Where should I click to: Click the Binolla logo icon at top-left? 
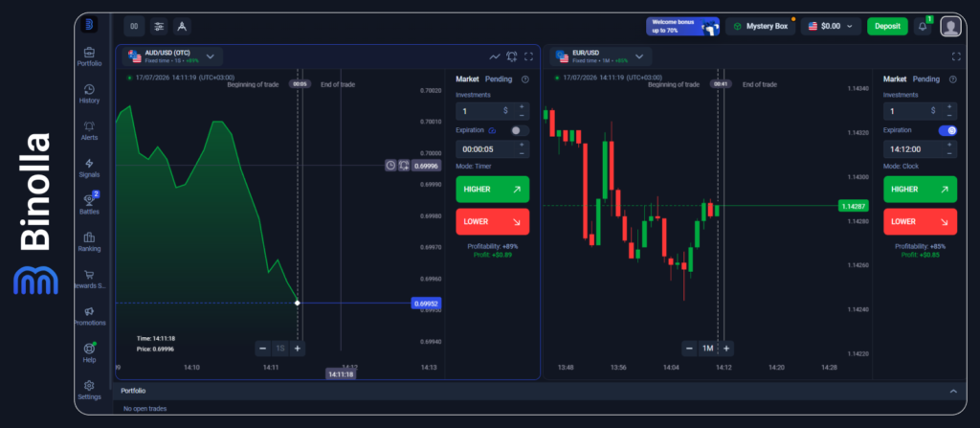click(89, 24)
